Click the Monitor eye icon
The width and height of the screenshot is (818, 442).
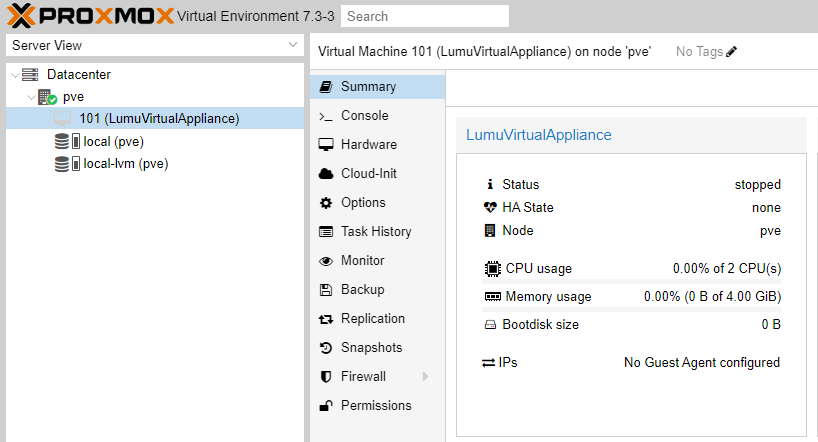(325, 261)
